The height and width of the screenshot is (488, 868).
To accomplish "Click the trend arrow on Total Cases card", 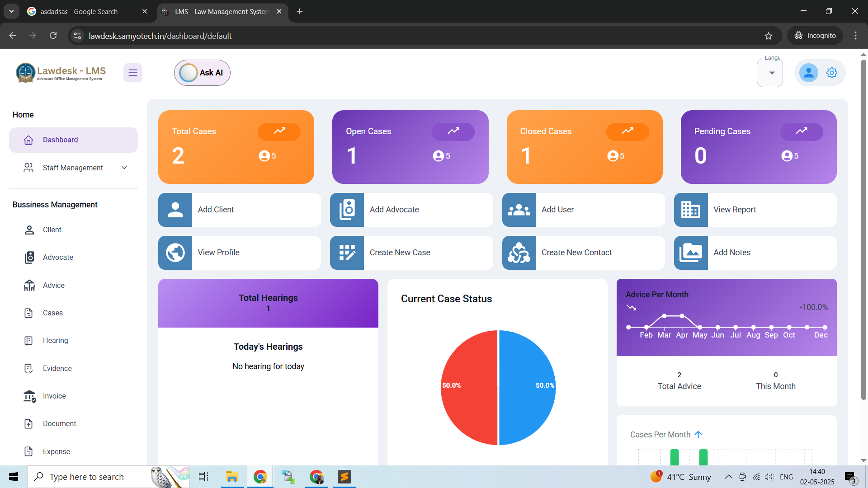I will (x=279, y=131).
